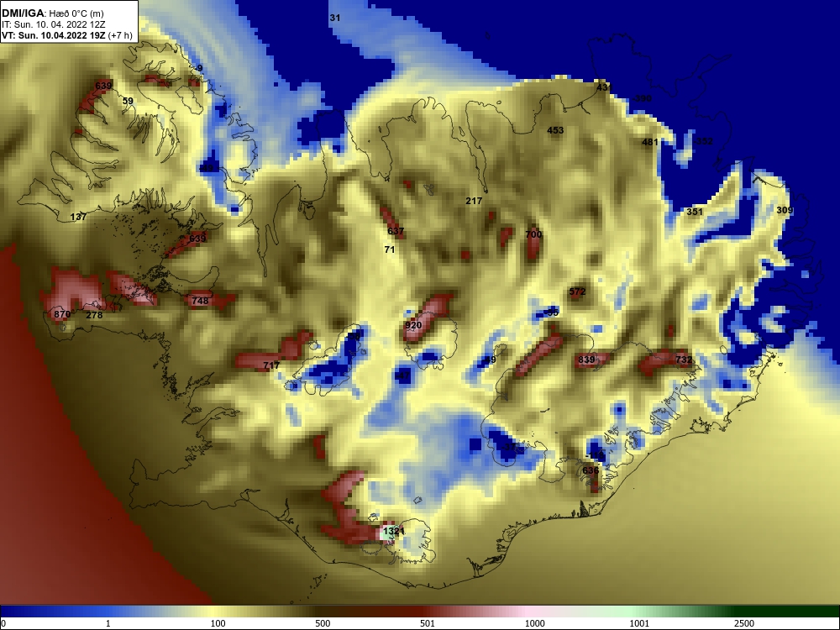This screenshot has height=630, width=840.
Task: Click the 217 map value
Action: 474,201
